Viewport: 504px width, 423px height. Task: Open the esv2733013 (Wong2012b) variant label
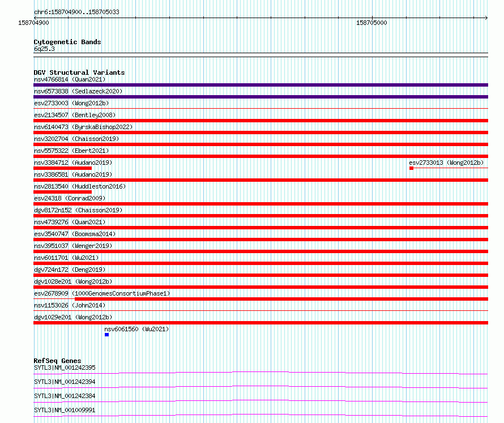pos(446,163)
